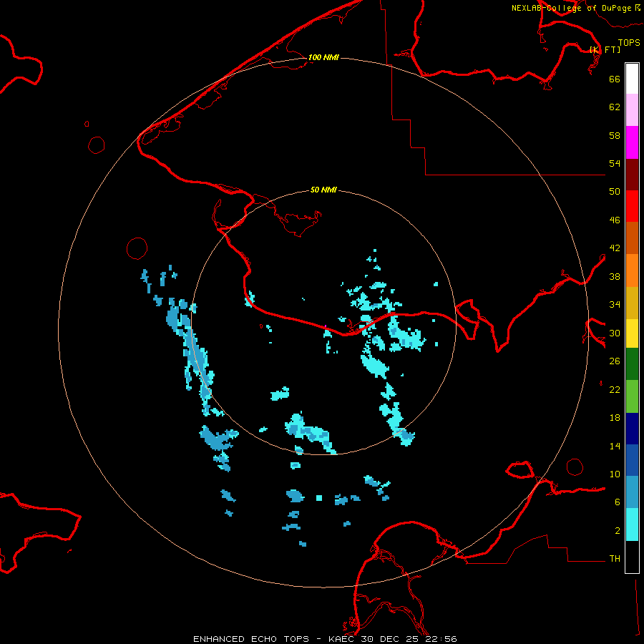
Task: Click the "22:56" timestamp
Action: click(442, 639)
